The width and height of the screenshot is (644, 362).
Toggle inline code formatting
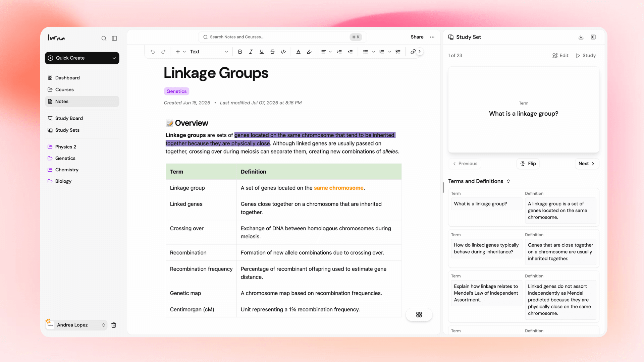coord(283,52)
